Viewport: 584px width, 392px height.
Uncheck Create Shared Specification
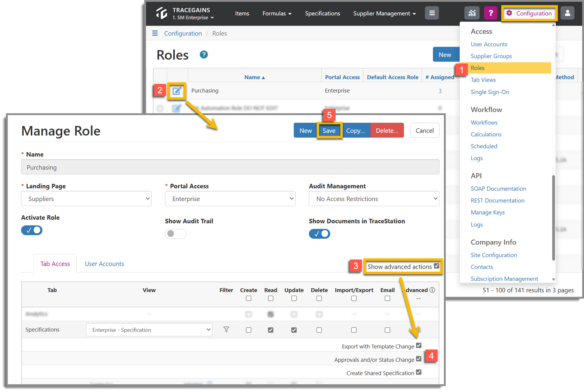(419, 372)
